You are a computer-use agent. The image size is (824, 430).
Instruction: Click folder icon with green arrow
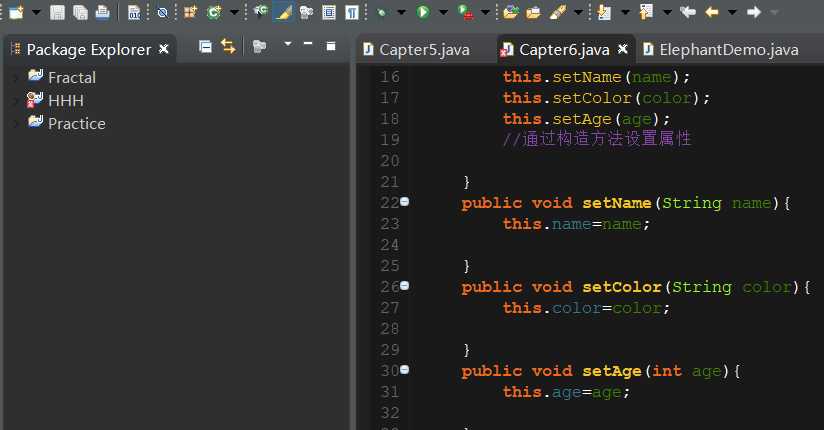pos(510,12)
